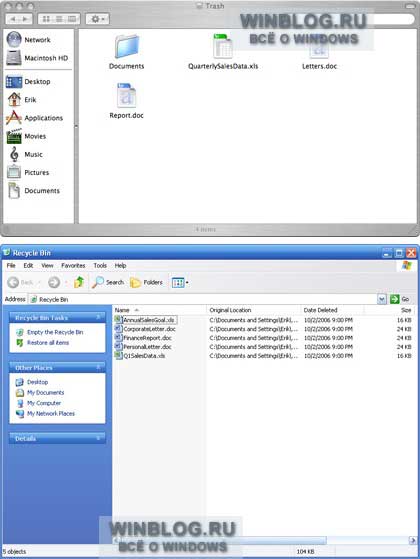
Task: Open the View menu in Recycle Bin
Action: tap(47, 266)
